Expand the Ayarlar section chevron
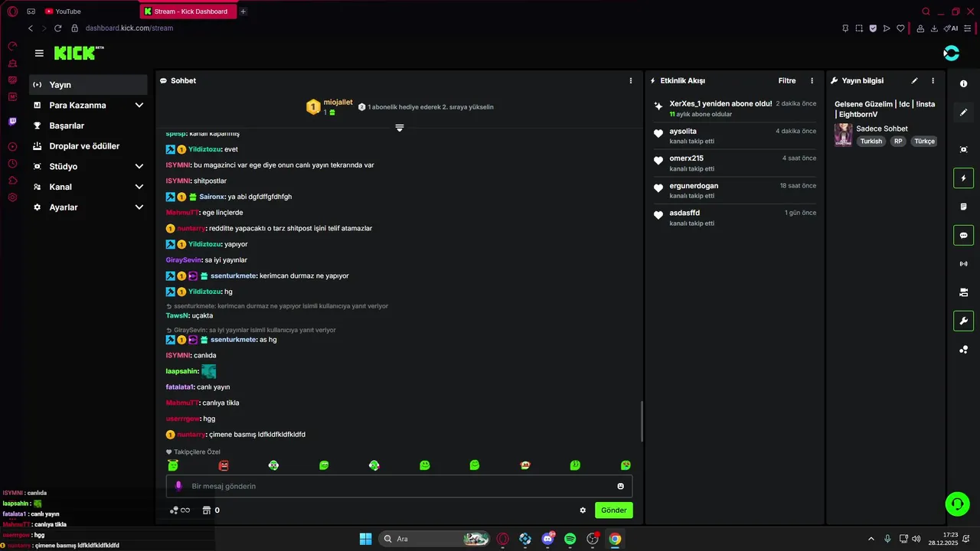This screenshot has width=980, height=551. (139, 207)
